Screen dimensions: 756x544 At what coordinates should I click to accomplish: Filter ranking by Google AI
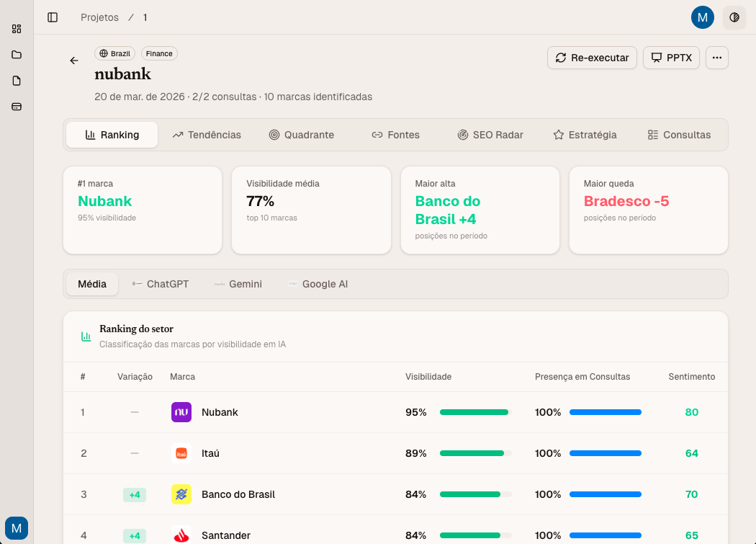318,284
